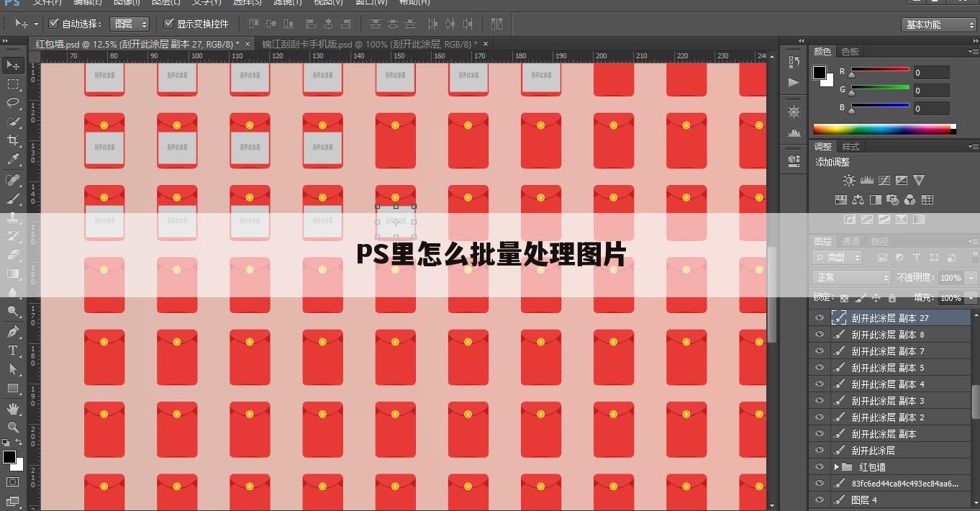The height and width of the screenshot is (511, 980).
Task: Select the Rectangle shape tool
Action: point(13,389)
